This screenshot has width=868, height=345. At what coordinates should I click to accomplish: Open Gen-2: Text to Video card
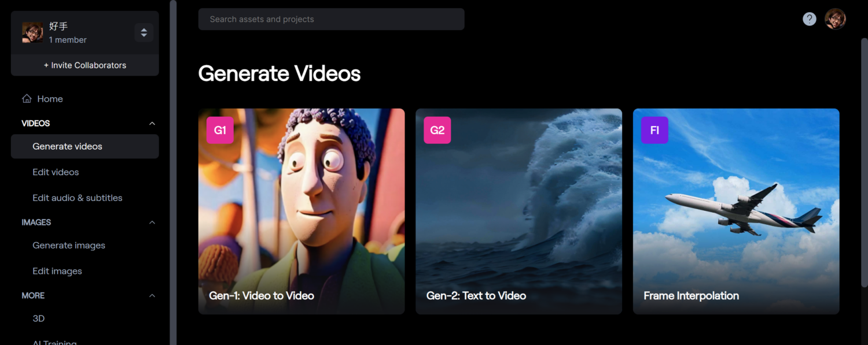pyautogui.click(x=518, y=212)
